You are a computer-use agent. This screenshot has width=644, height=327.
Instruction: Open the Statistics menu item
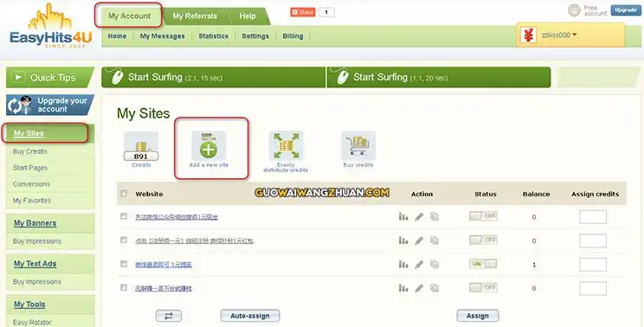pos(213,36)
